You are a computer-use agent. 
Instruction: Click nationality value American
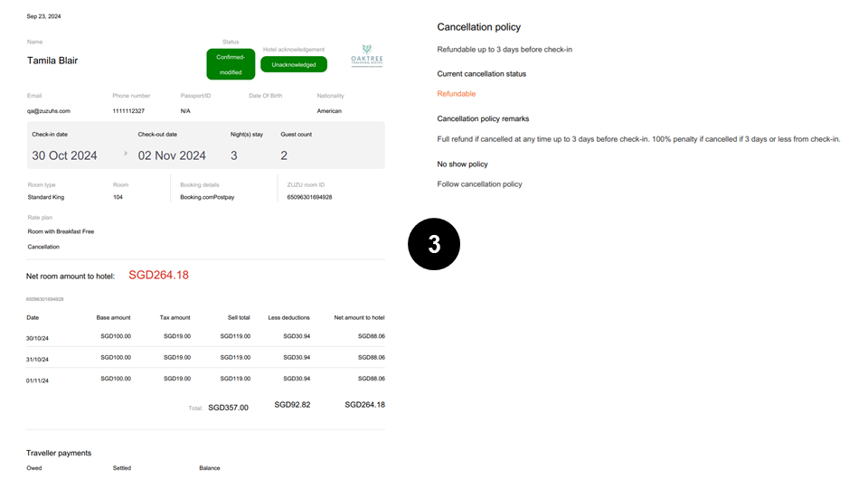click(x=329, y=110)
